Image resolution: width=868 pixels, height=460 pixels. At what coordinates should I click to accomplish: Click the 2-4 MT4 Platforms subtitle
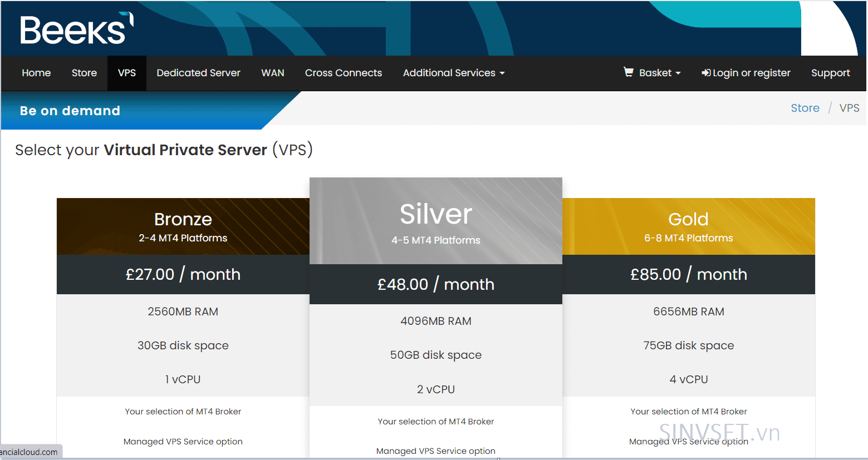(x=183, y=238)
